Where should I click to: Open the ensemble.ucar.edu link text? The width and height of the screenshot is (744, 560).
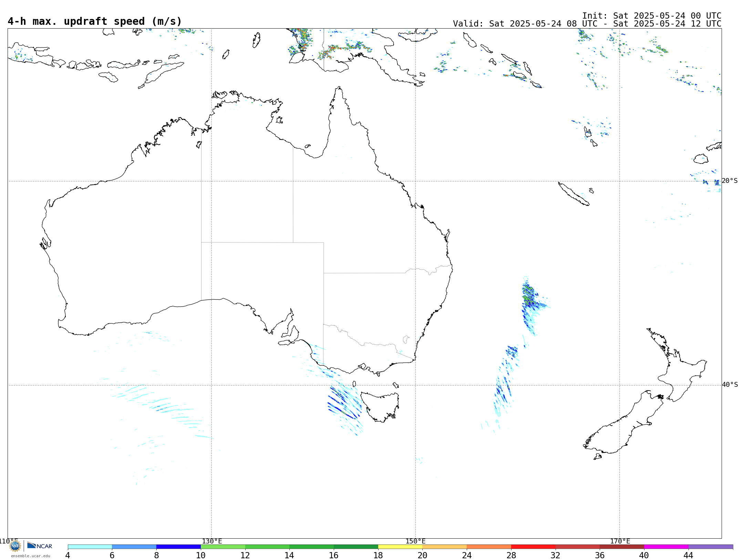[x=31, y=556]
